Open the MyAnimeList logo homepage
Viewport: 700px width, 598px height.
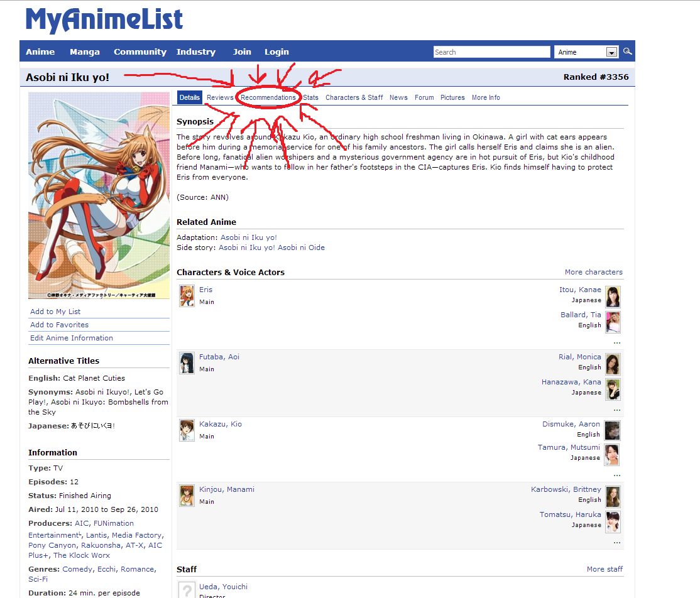[x=104, y=20]
